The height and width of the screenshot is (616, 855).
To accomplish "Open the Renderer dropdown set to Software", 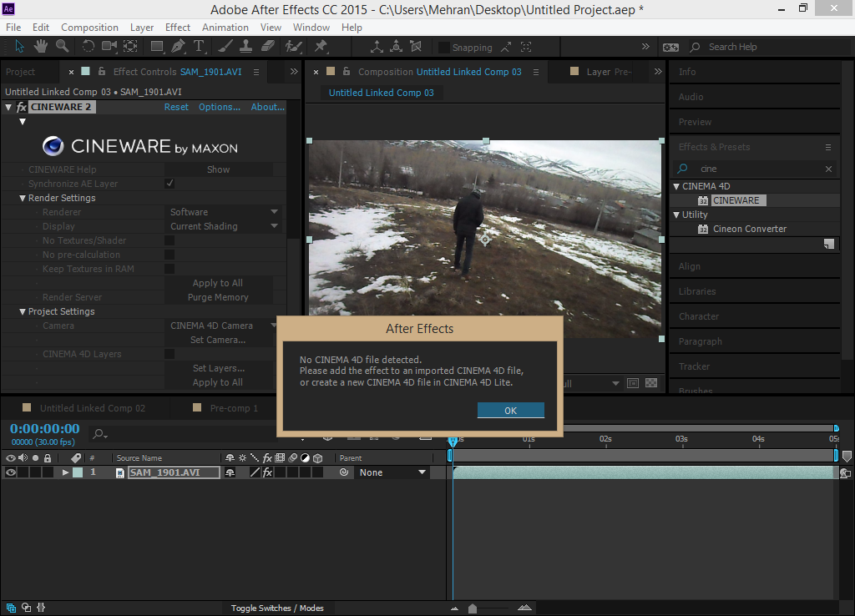I will click(x=224, y=212).
